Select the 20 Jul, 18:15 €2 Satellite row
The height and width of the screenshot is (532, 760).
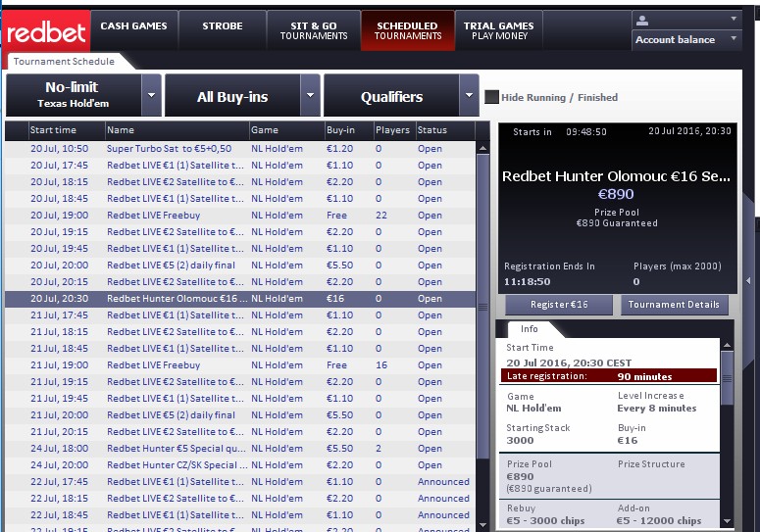point(240,181)
